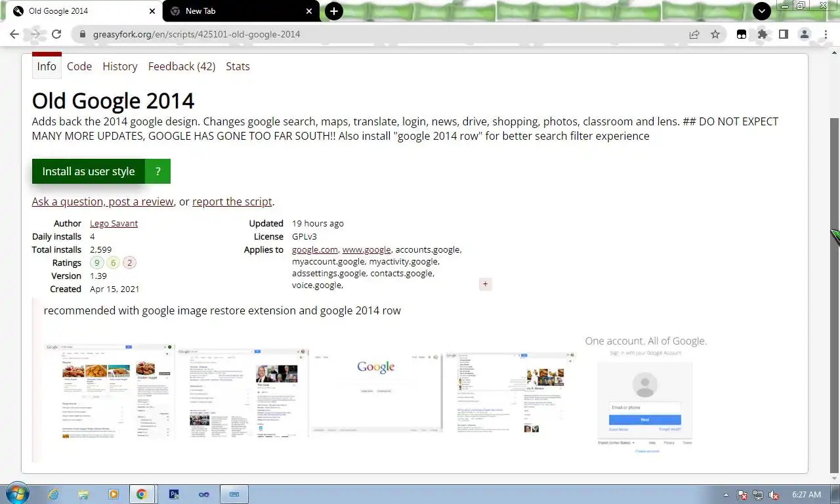Open the Chrome profile avatar
Viewport: 840px width, 504px height.
[805, 34]
